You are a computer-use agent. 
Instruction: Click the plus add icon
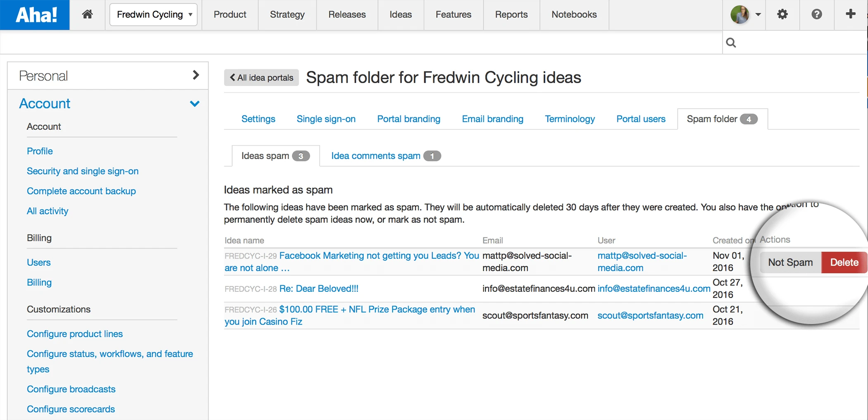coord(850,14)
